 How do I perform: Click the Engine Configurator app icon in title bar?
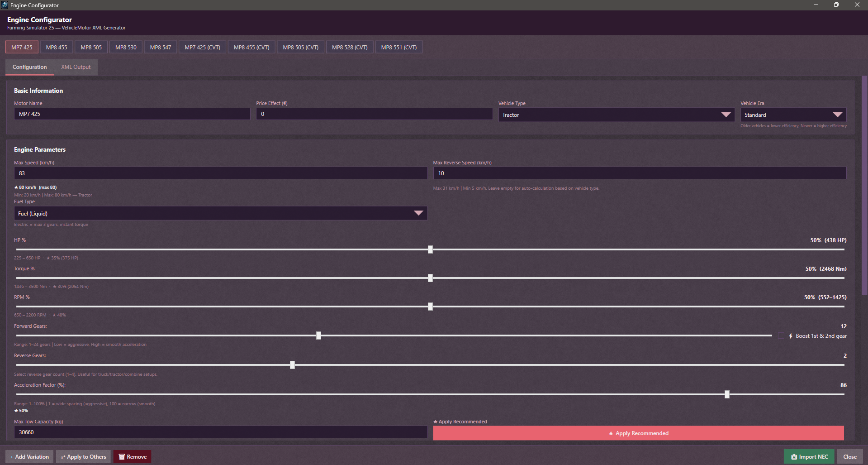pyautogui.click(x=5, y=5)
